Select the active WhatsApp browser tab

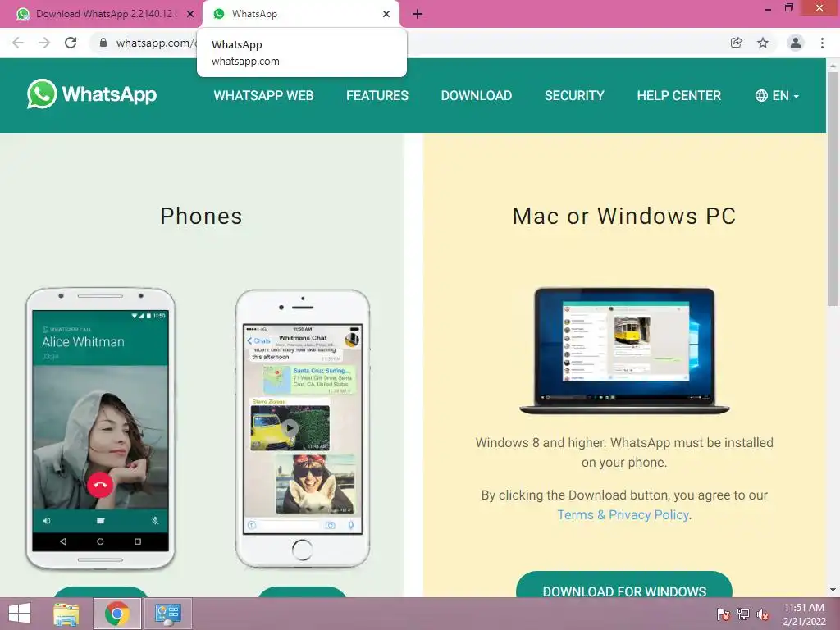tap(300, 14)
